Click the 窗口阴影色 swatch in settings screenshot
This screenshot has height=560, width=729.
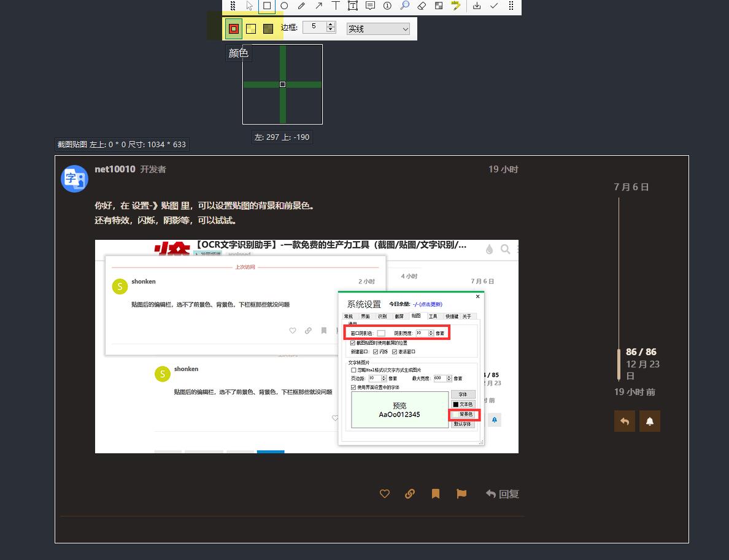[381, 333]
